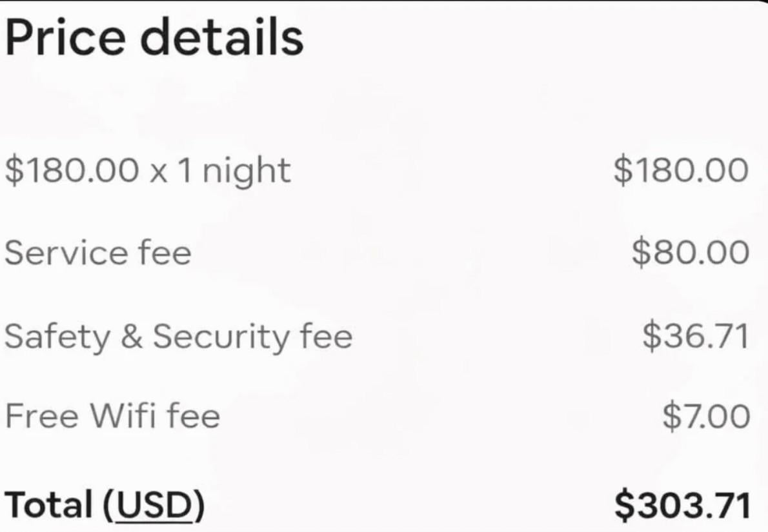Select the Free Wifi fee label
The image size is (768, 532).
112,416
